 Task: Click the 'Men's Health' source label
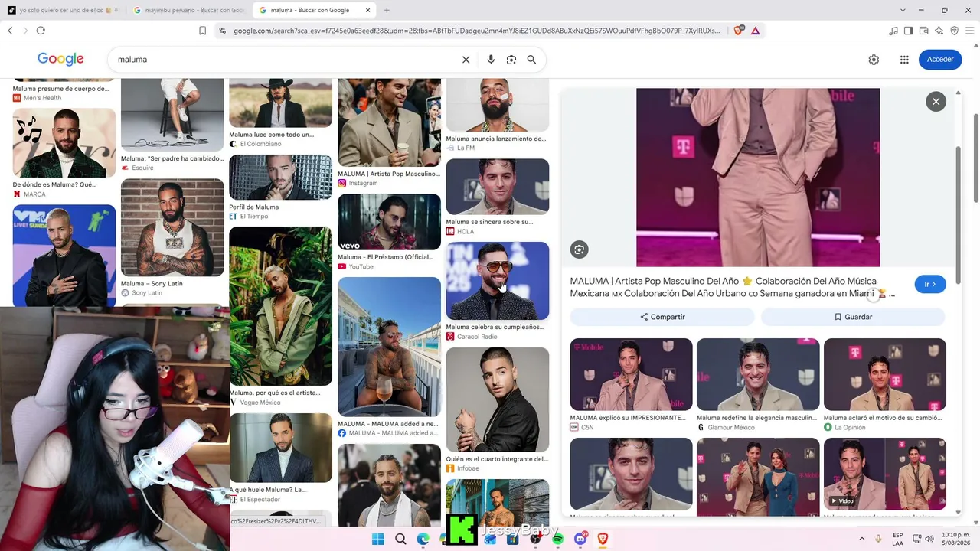(x=42, y=98)
